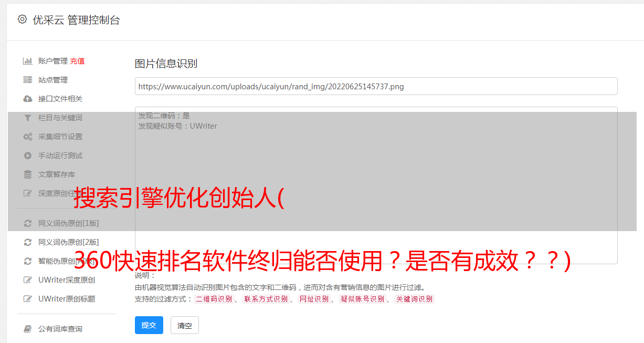Open 栏目与关键词 in the sidebar

point(60,118)
